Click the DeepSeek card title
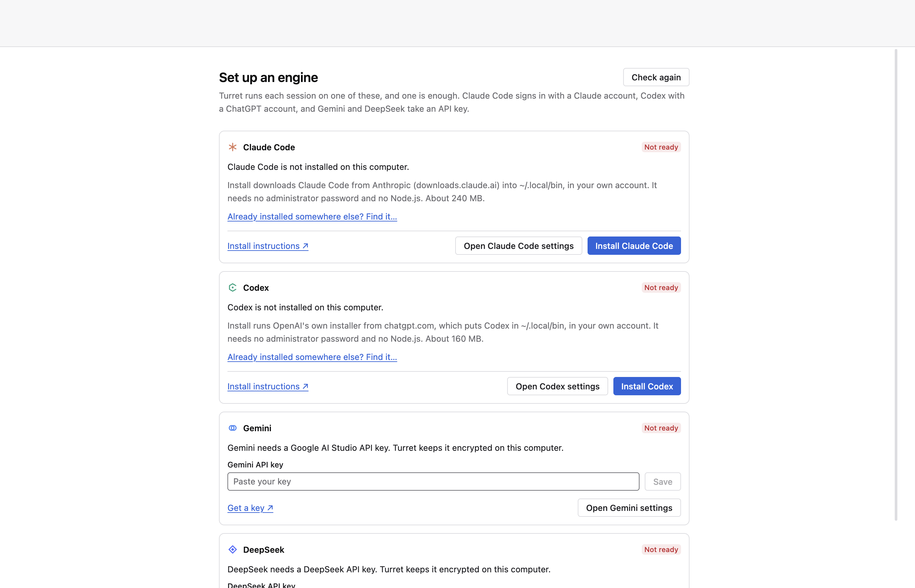 [263, 549]
